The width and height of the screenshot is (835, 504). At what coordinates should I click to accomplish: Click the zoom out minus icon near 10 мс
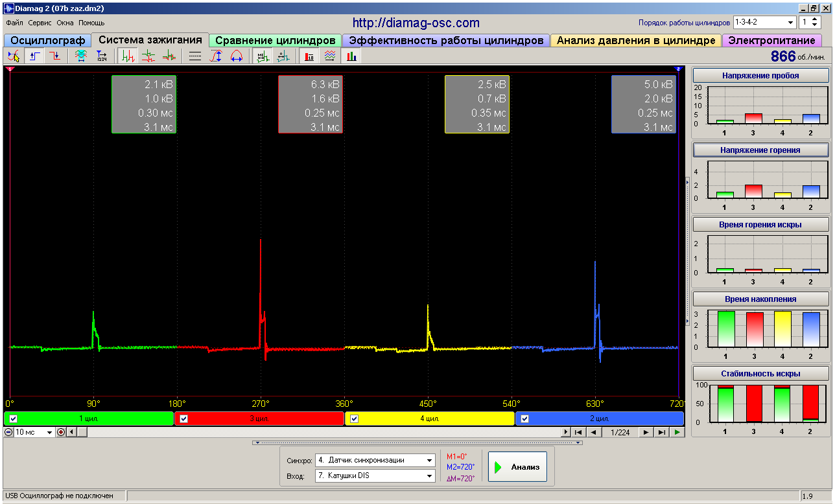(x=8, y=432)
